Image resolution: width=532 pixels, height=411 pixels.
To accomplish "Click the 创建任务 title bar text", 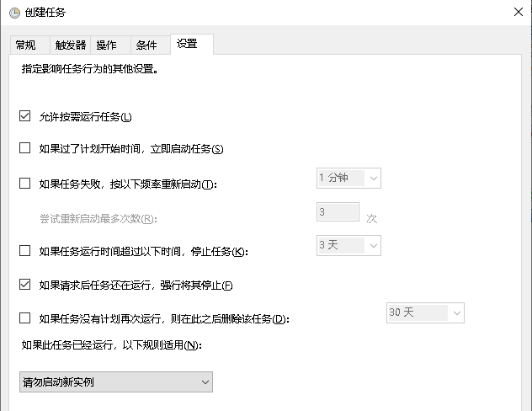I will [x=46, y=12].
